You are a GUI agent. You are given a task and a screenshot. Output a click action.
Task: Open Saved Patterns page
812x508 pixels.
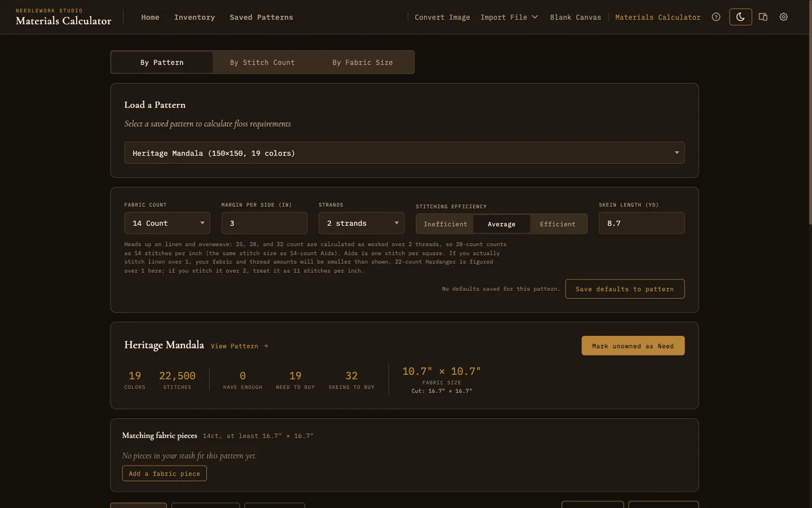[x=261, y=17]
